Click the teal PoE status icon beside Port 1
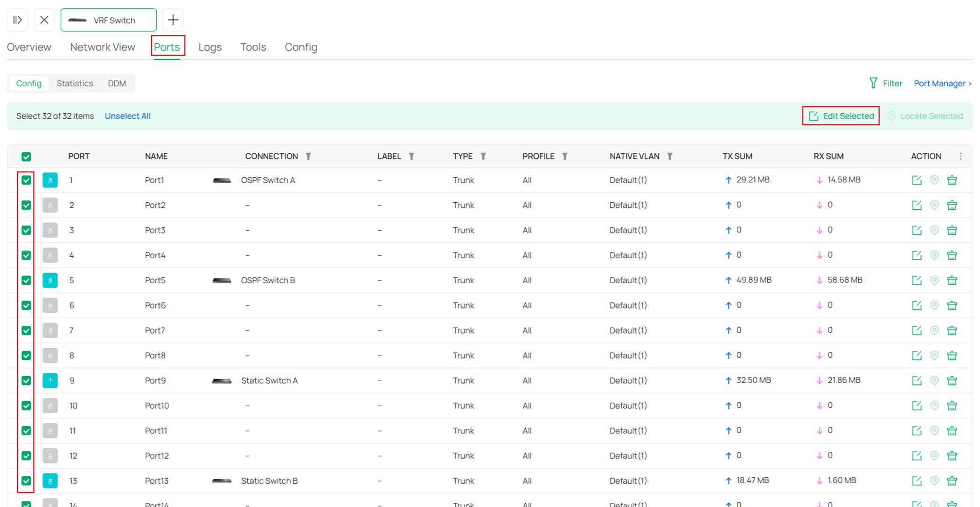Image resolution: width=980 pixels, height=507 pixels. point(50,180)
